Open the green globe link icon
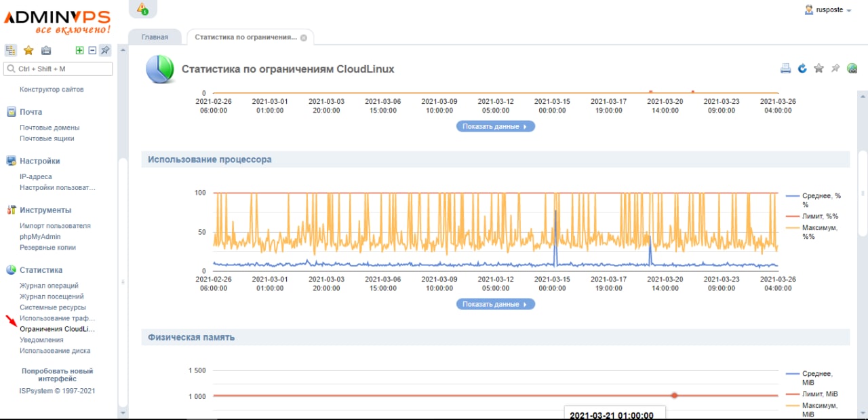The width and height of the screenshot is (868, 420). tap(852, 68)
